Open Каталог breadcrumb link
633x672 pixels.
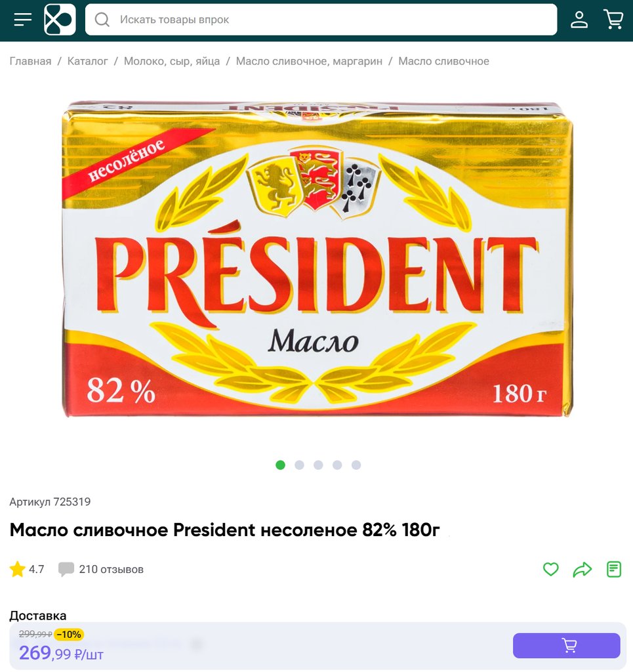87,61
